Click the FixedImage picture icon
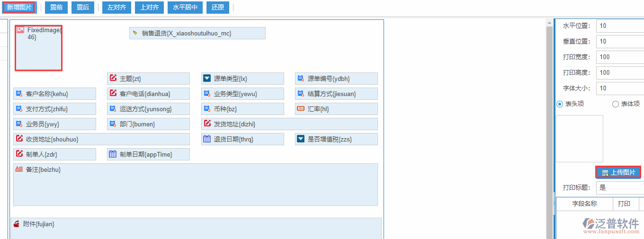Image resolution: width=644 pixels, height=239 pixels. 20,30
